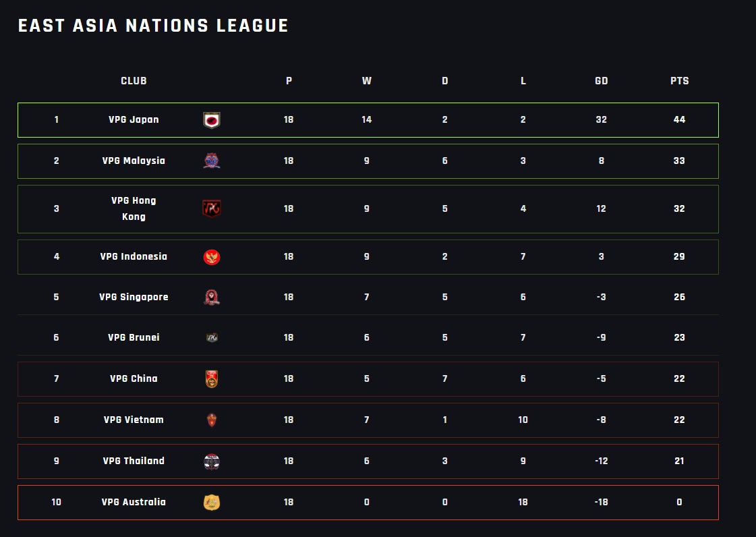
Task: Open the VPG Malaysia club name
Action: [x=134, y=161]
